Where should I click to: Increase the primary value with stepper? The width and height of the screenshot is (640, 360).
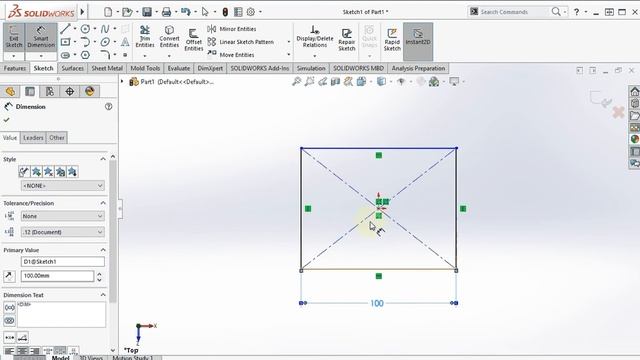(x=99, y=274)
